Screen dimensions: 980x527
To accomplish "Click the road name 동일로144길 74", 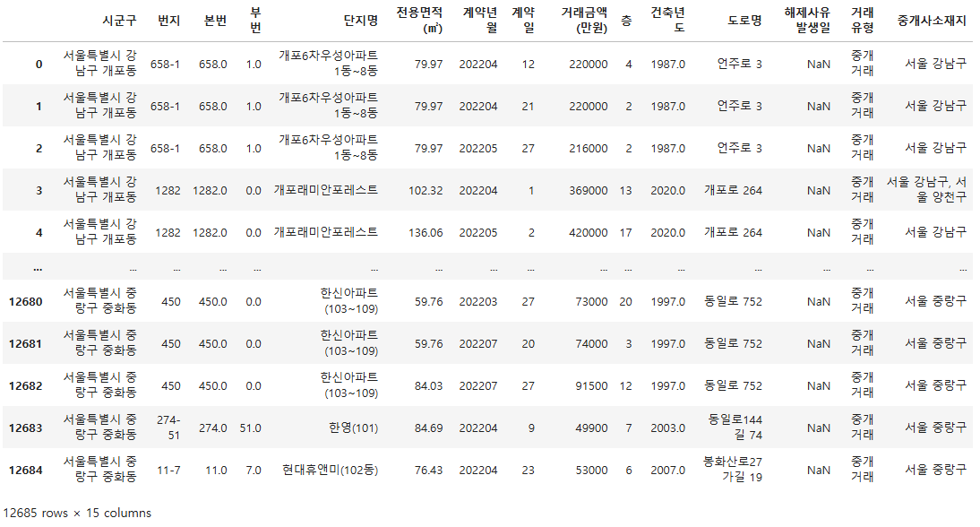I will [x=735, y=428].
